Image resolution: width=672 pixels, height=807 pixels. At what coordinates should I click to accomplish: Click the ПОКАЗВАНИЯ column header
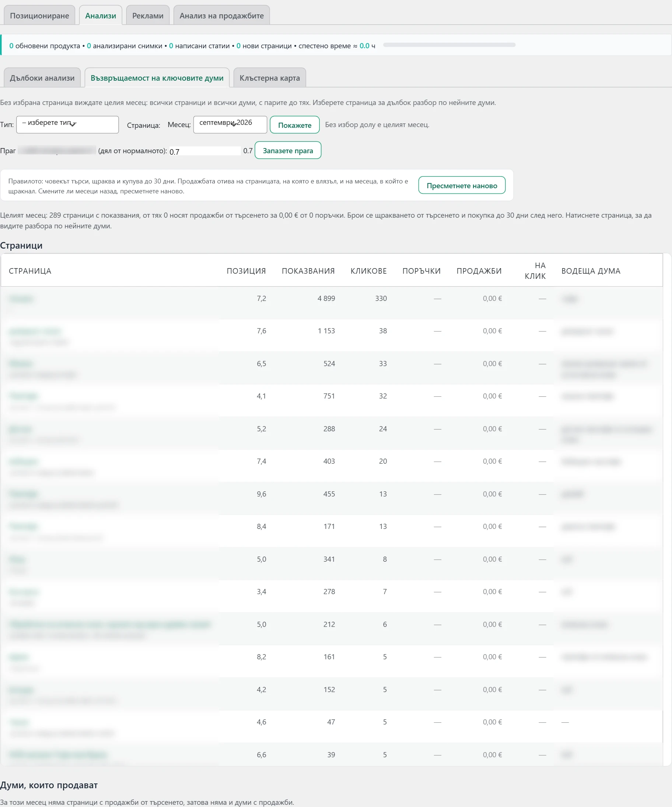308,271
